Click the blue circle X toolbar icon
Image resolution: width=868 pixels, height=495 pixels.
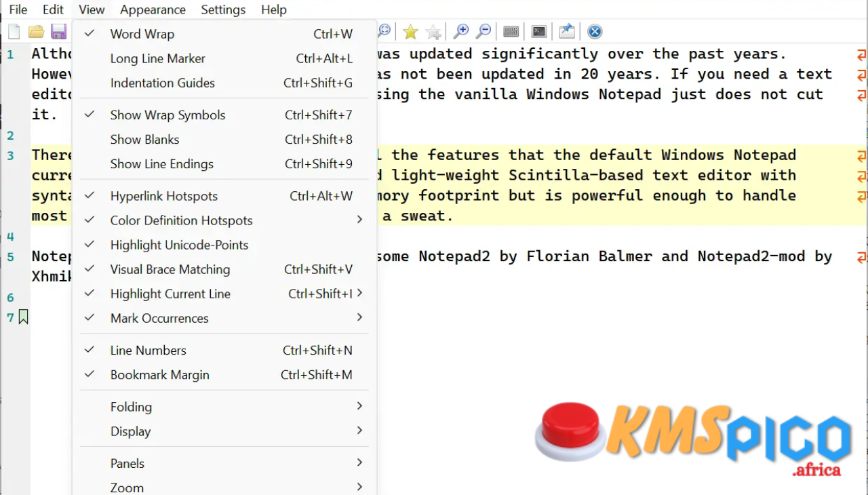pyautogui.click(x=595, y=31)
